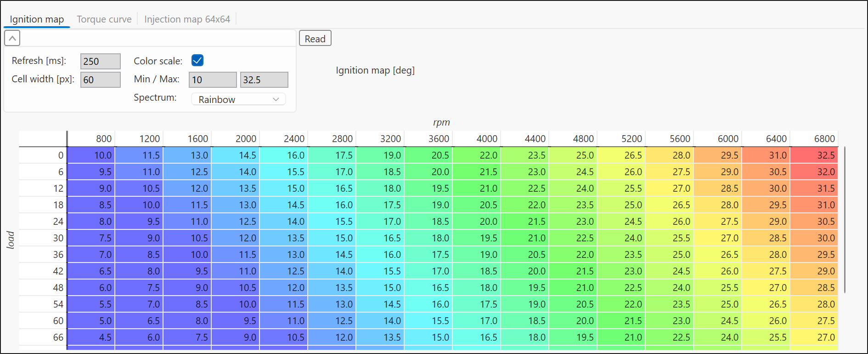Select the 3600 rpm column header
The width and height of the screenshot is (868, 354).
tap(428, 138)
